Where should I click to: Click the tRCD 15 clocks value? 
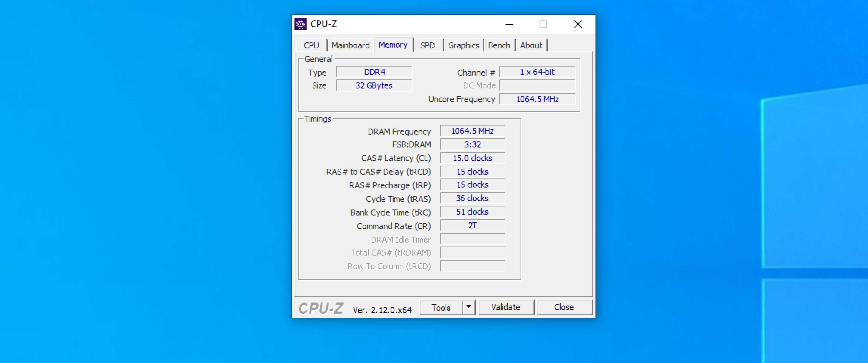[x=472, y=172]
